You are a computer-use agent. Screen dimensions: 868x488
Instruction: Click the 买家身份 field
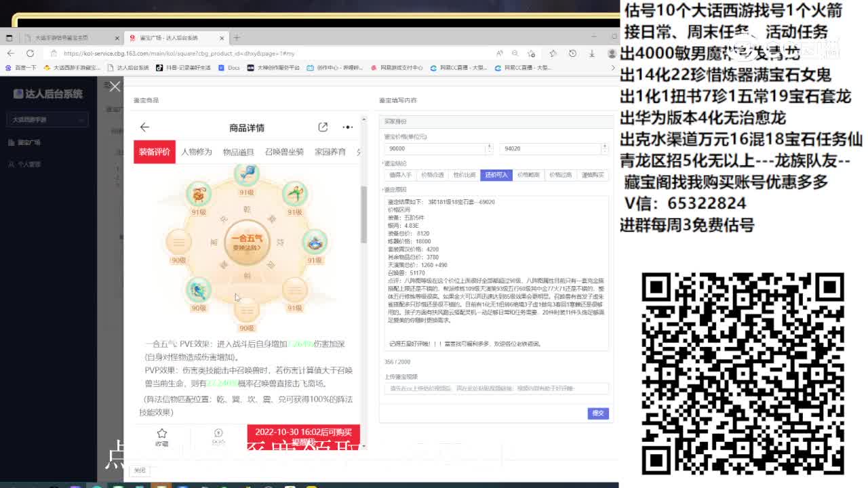496,121
